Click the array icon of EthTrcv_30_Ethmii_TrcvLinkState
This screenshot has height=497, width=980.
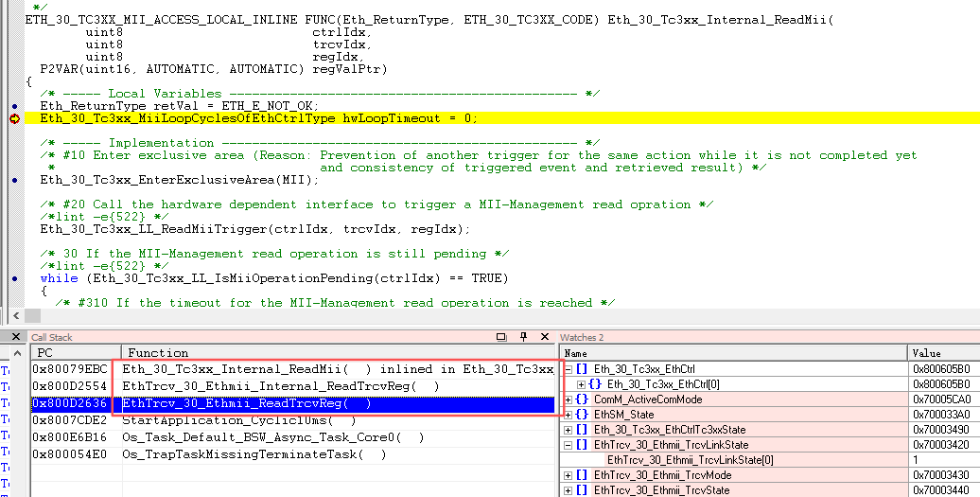pyautogui.click(x=582, y=445)
